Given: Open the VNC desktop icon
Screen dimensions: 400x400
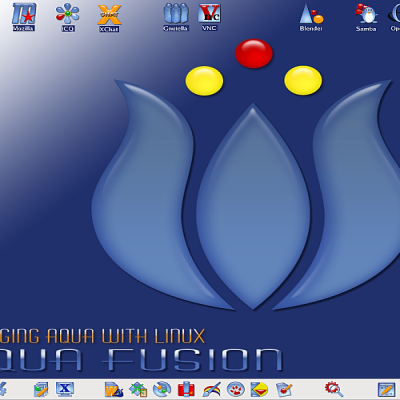Looking at the screenshot, I should (209, 17).
